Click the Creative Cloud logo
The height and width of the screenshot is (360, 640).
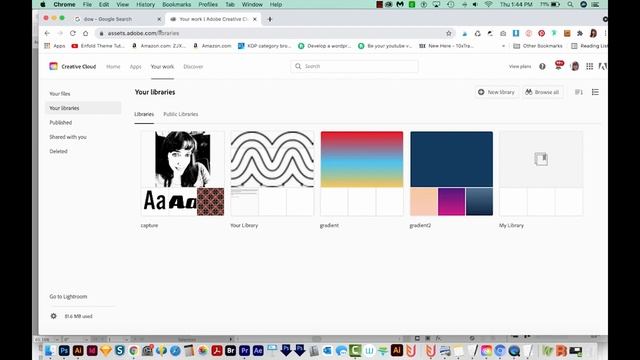coord(53,66)
